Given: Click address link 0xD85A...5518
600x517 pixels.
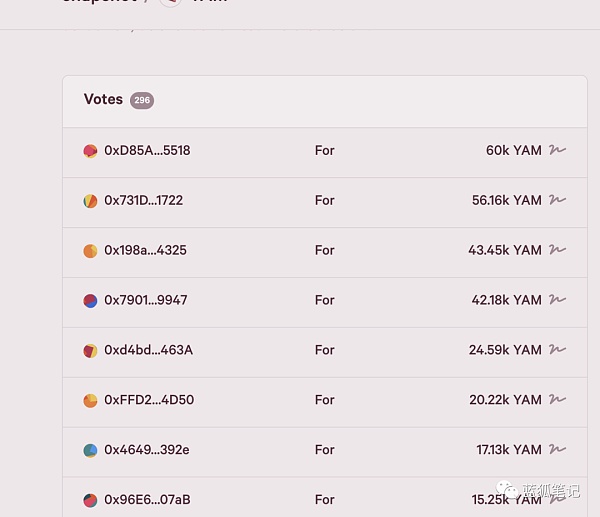Looking at the screenshot, I should pyautogui.click(x=147, y=150).
